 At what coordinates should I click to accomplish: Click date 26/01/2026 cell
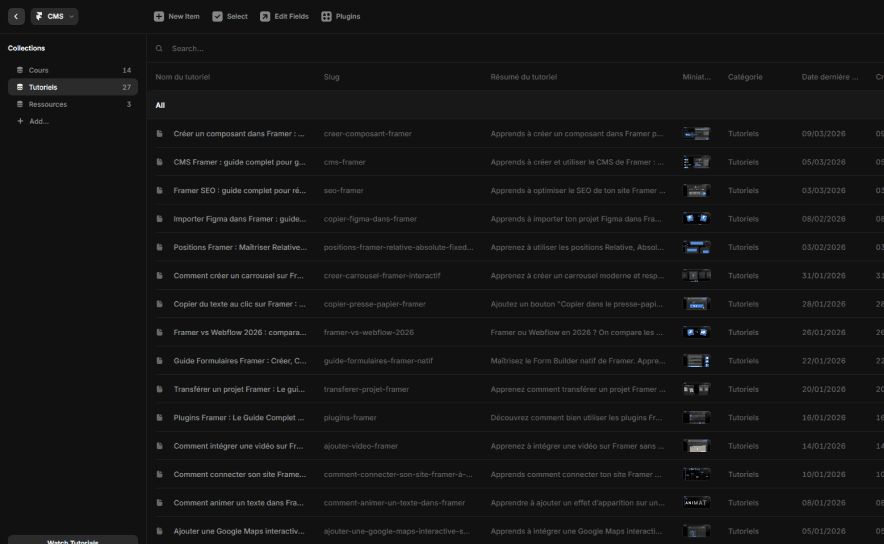coord(824,332)
